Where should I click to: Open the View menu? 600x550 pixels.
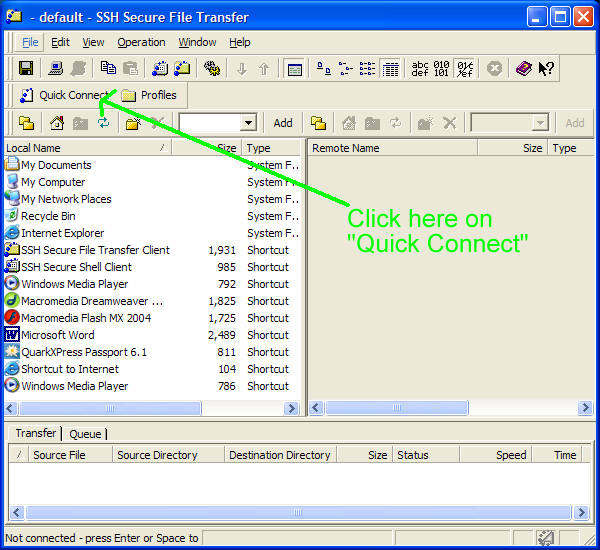click(x=93, y=42)
